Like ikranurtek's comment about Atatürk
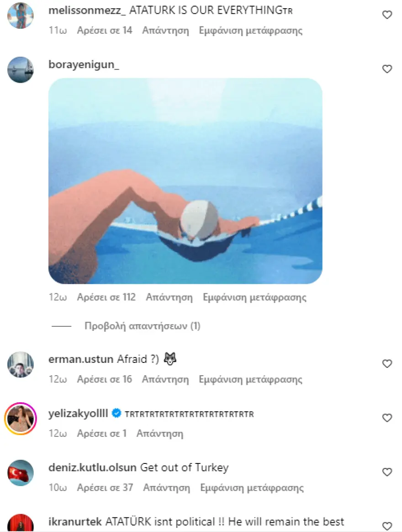The image size is (402, 532). coord(387,526)
